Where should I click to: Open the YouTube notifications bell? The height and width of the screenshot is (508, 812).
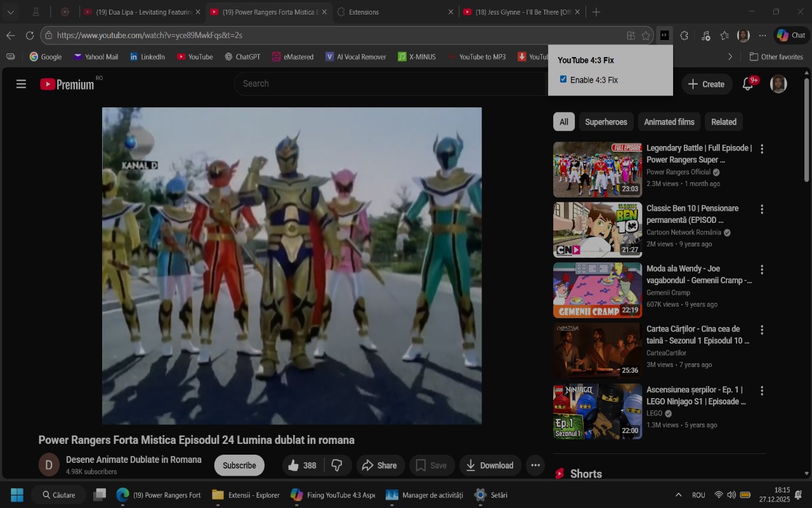[748, 84]
